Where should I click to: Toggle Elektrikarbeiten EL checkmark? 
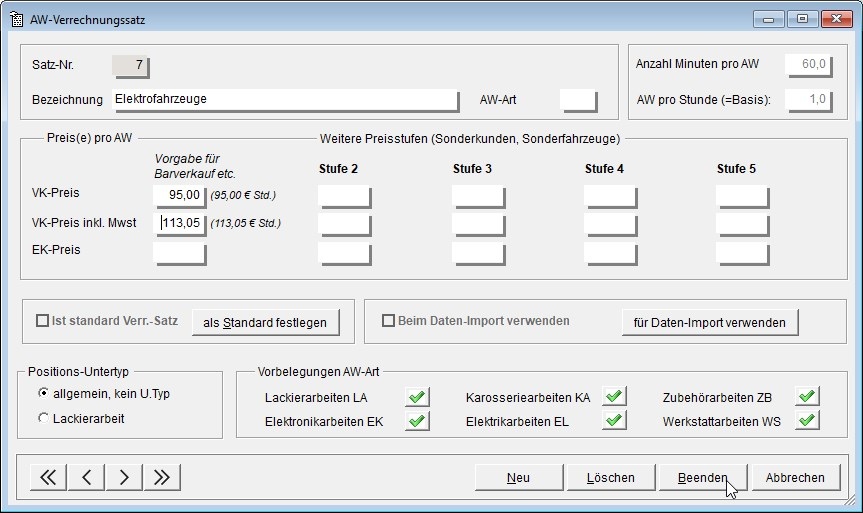tap(614, 421)
